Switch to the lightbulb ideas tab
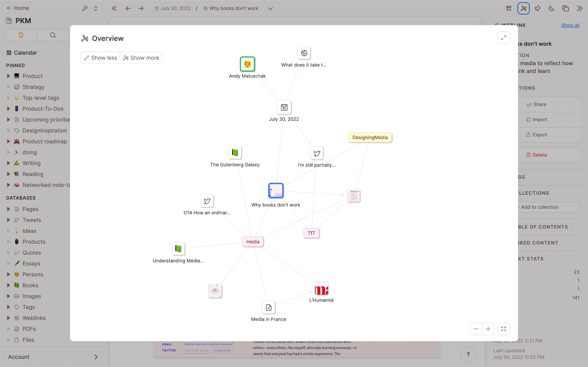Screen dimensions: 588x367 (x=21, y=35)
